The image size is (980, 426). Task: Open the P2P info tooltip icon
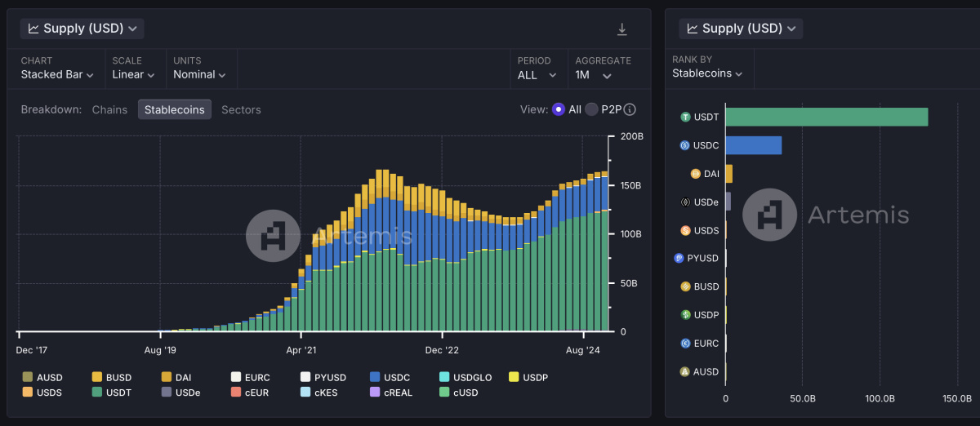click(630, 109)
